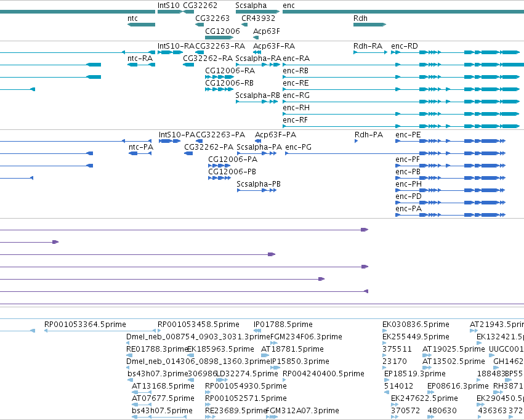The image size is (524, 420).
Task: Click the Scsalpha-RA transcript label
Action: 259,59
